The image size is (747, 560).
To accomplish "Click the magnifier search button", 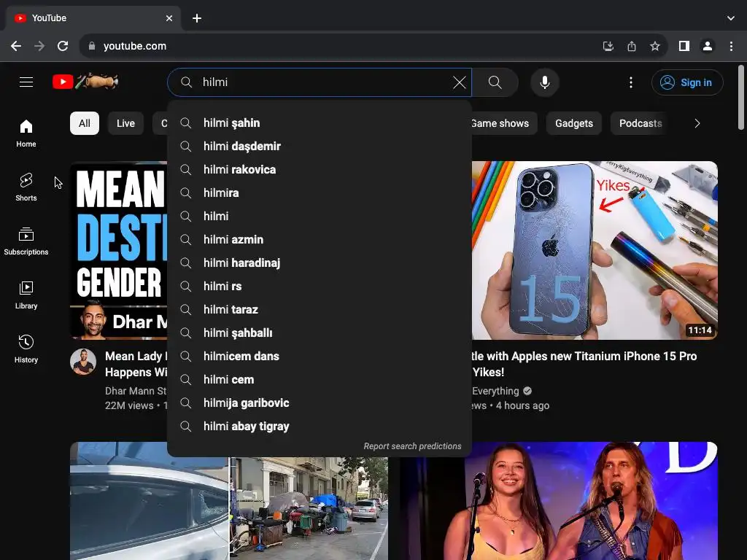I will [x=495, y=82].
